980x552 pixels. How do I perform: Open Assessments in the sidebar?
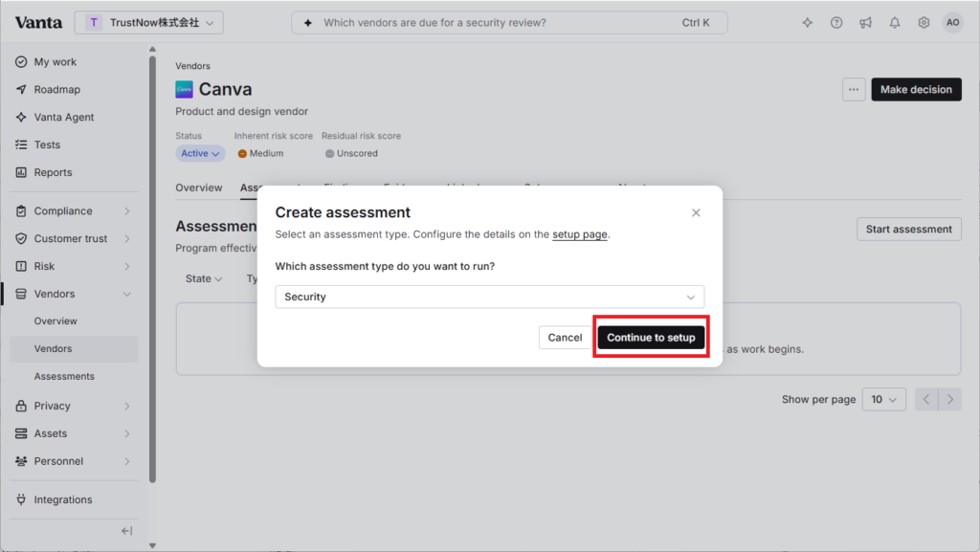click(x=64, y=376)
